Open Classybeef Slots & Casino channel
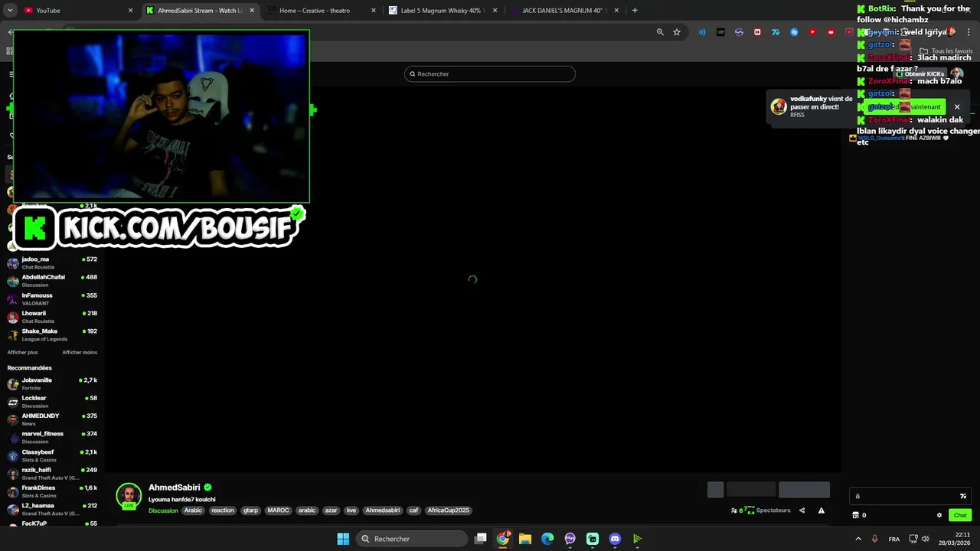Screen dimensions: 980x551 tap(52, 455)
